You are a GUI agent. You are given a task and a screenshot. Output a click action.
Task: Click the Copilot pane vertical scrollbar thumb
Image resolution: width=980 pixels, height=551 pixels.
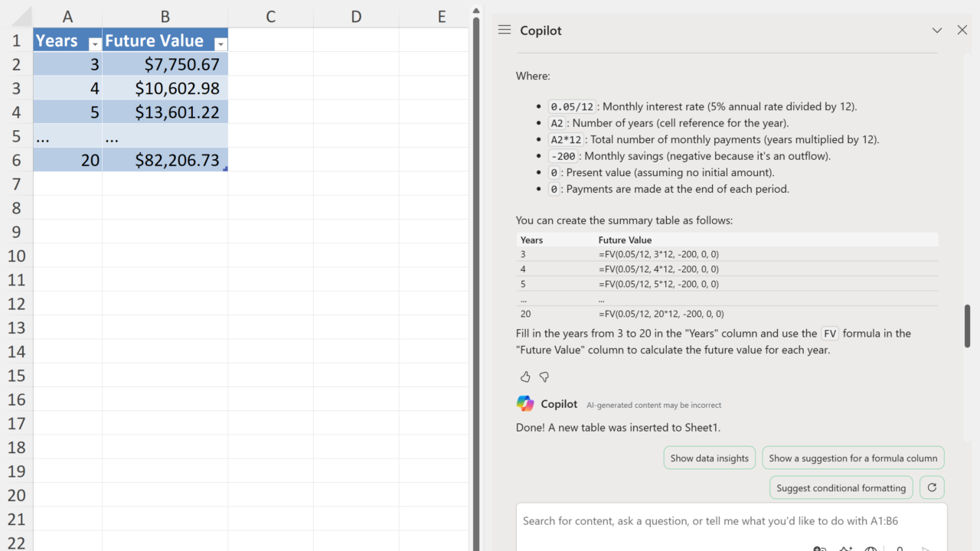pos(968,325)
